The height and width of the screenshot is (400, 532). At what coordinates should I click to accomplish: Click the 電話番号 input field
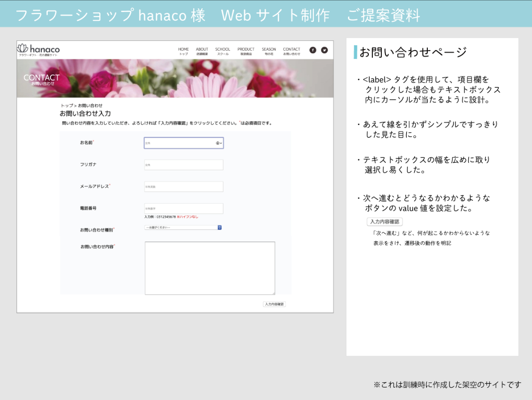click(184, 208)
